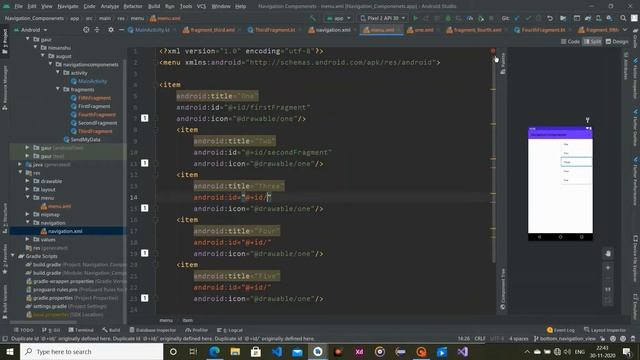Click the drawable gutter icon on line 11
The width and height of the screenshot is (640, 360).
point(144,163)
